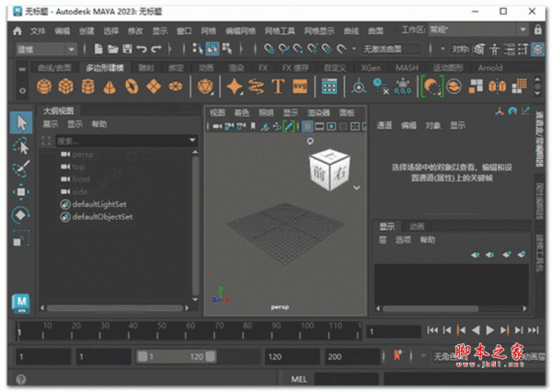Screen dimensions: 552x392
Task: Select the arrow Select tool in toolbox
Action: [x=20, y=121]
